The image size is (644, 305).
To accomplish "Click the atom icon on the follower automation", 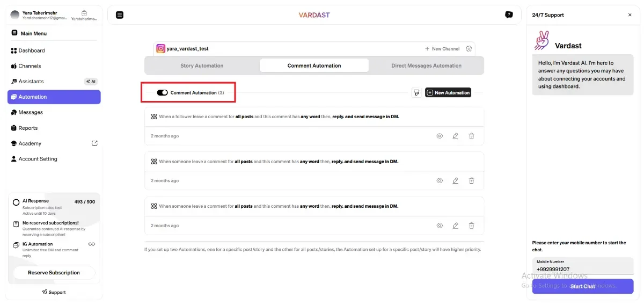I will (x=153, y=117).
